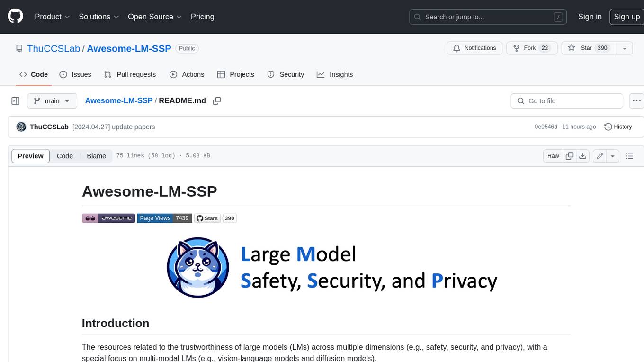Select the Code view
This screenshot has width=644, height=362.
tap(65, 156)
